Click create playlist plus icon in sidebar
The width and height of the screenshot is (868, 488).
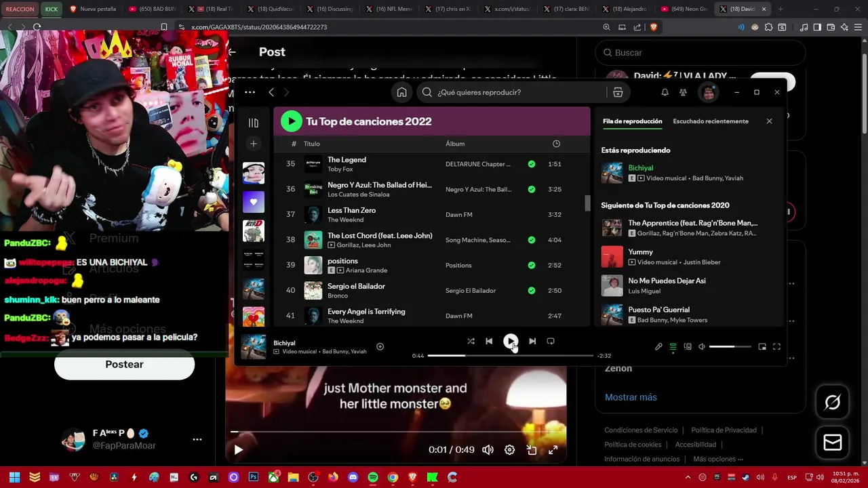click(254, 144)
